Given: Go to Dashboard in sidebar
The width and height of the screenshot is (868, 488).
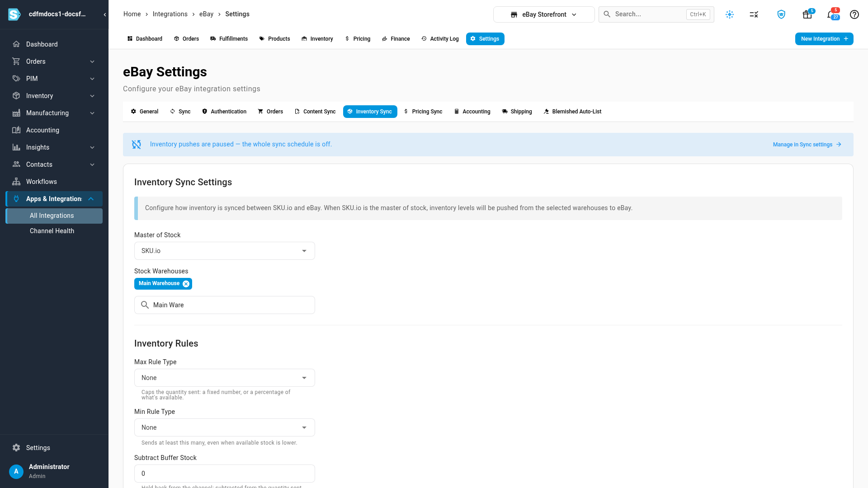Looking at the screenshot, I should pyautogui.click(x=54, y=44).
